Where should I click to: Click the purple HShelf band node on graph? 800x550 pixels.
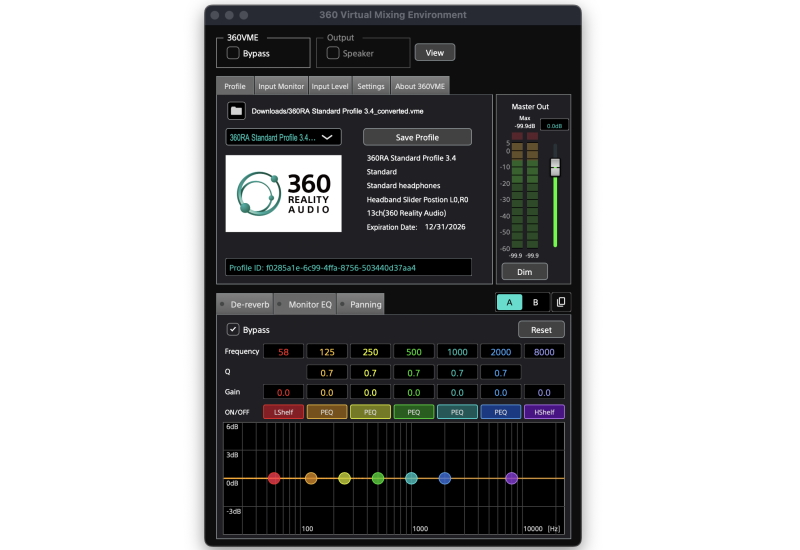click(512, 479)
